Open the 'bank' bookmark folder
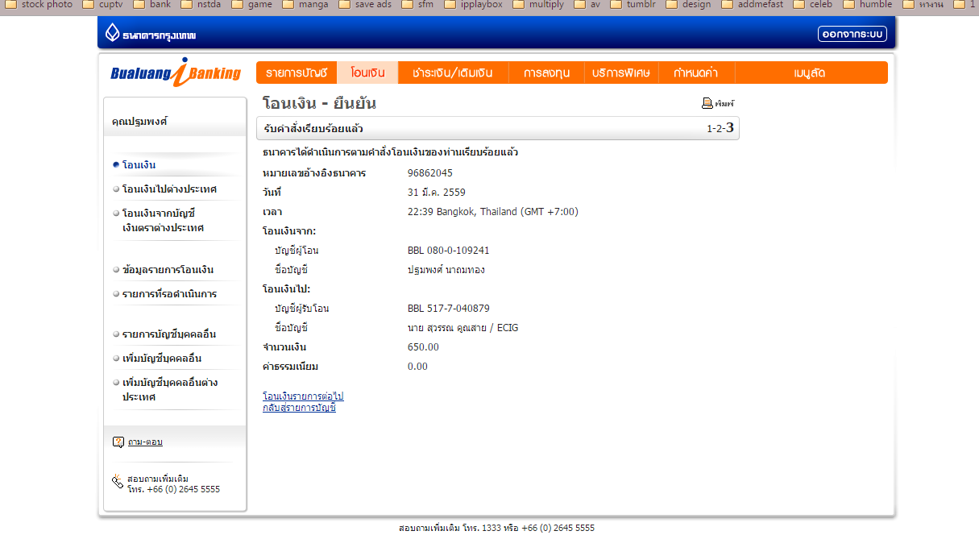 coord(152,5)
